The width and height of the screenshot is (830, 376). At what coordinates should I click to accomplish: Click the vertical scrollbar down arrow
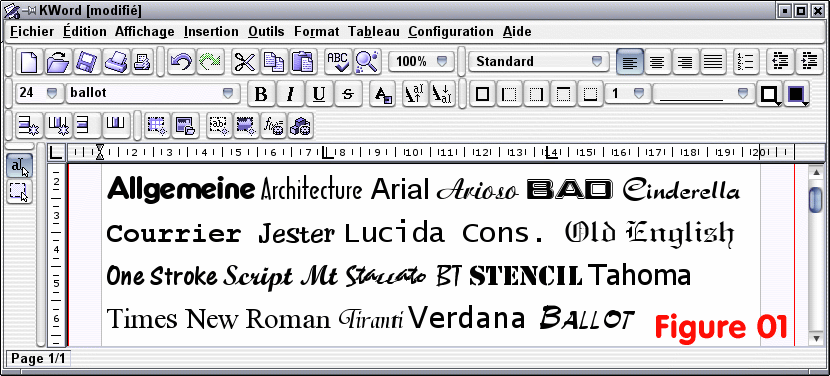pos(816,338)
